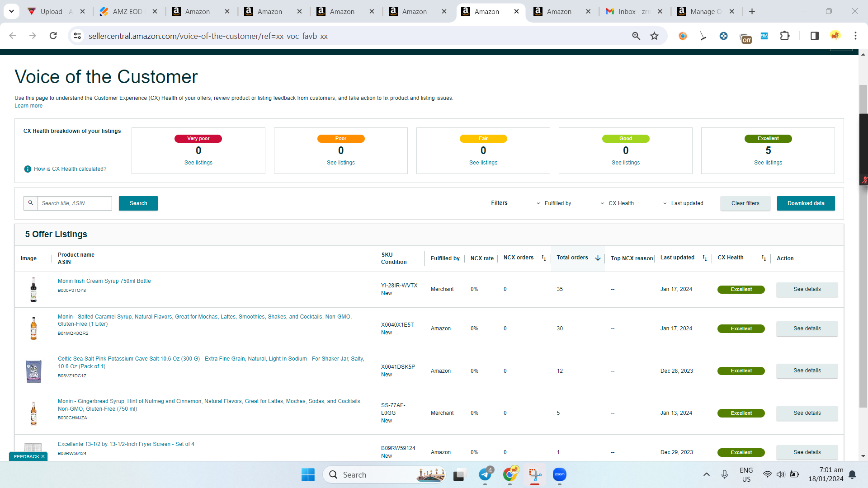Open the FBA extension icon

click(764, 36)
